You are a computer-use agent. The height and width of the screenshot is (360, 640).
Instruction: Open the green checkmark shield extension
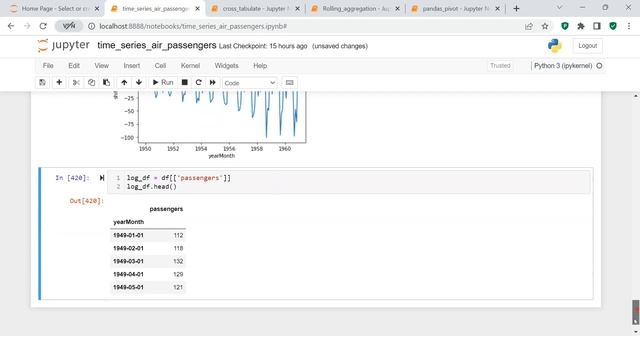point(613,26)
